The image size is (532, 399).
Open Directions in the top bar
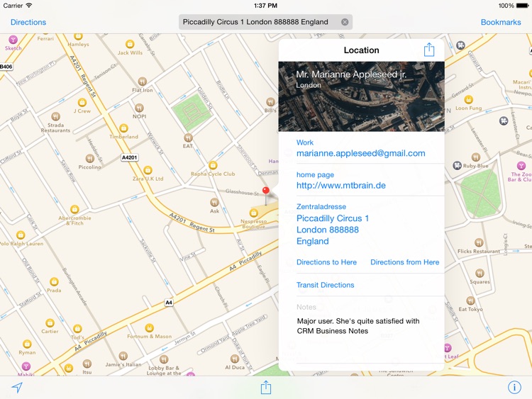coord(28,22)
